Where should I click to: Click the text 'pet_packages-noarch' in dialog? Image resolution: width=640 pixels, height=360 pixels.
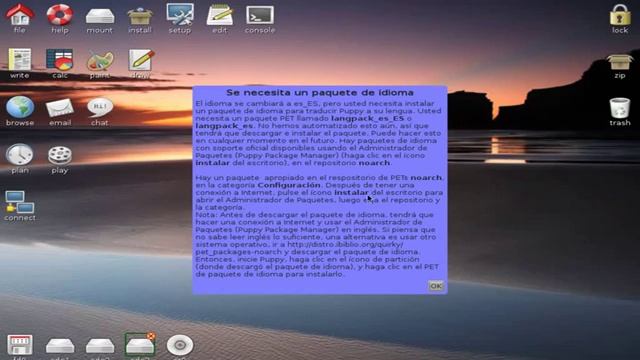239,252
